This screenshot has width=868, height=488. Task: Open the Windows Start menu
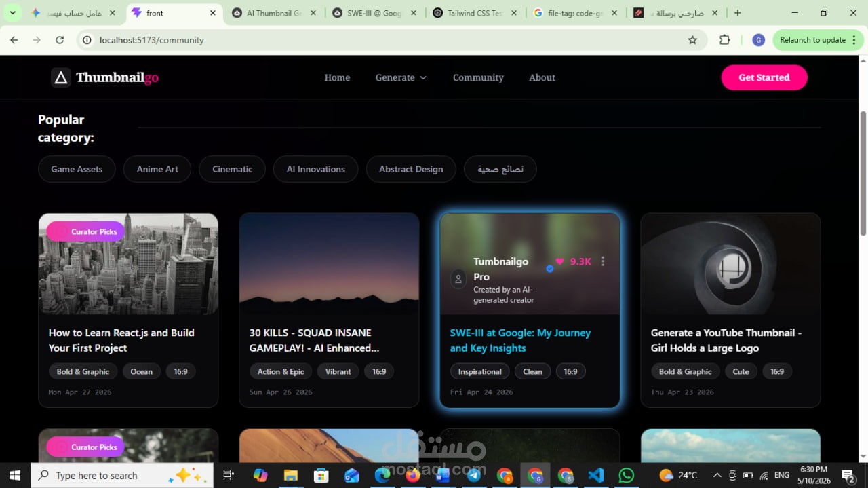tap(15, 475)
